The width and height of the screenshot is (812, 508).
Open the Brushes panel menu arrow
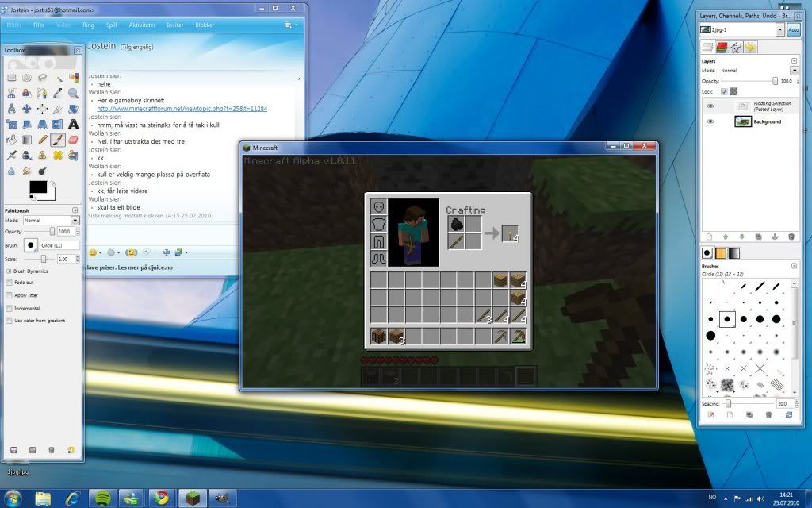coord(795,266)
